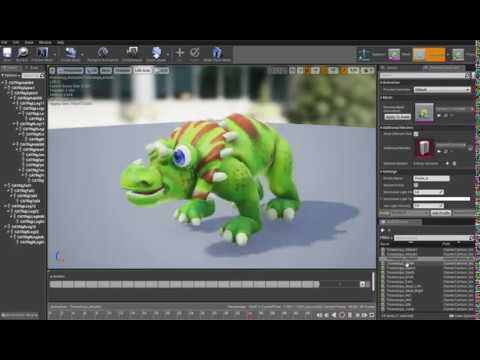Open the File menu
The image size is (480, 360).
click(4, 42)
